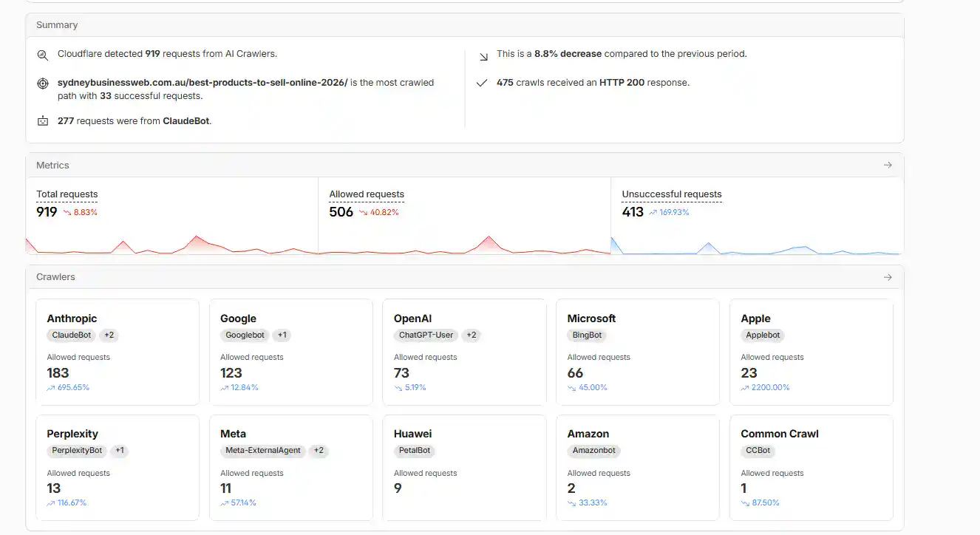Click the decrease arrow icon in Summary

pyautogui.click(x=483, y=55)
